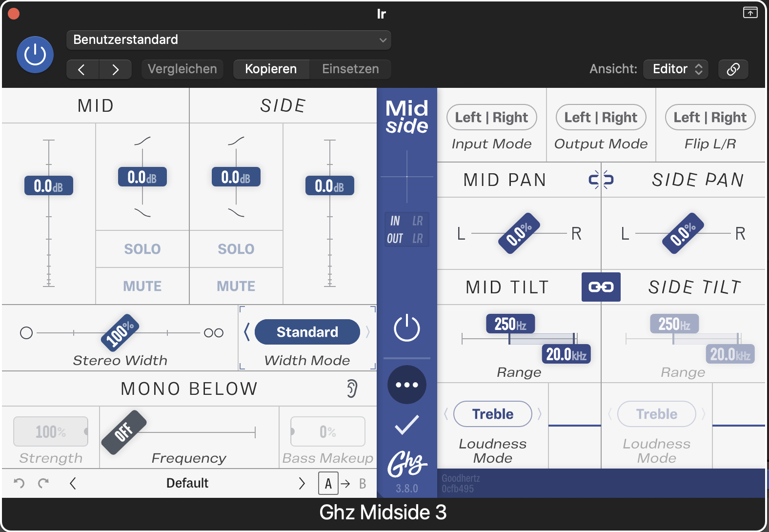Image resolution: width=769 pixels, height=532 pixels.
Task: Open the Ansicht Editor dropdown
Action: click(676, 69)
